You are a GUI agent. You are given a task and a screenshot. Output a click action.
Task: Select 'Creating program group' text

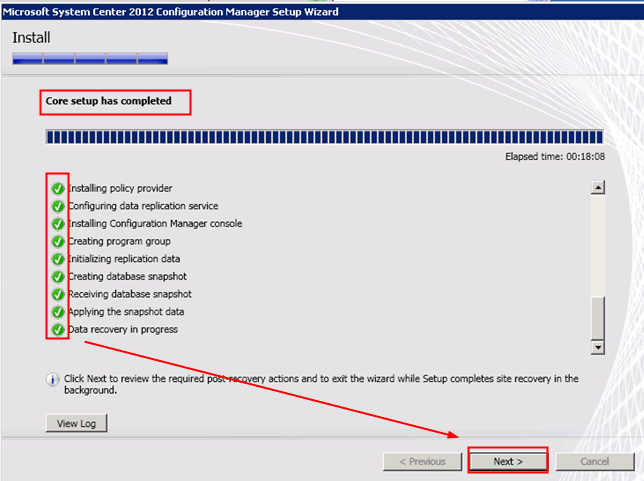(x=120, y=241)
